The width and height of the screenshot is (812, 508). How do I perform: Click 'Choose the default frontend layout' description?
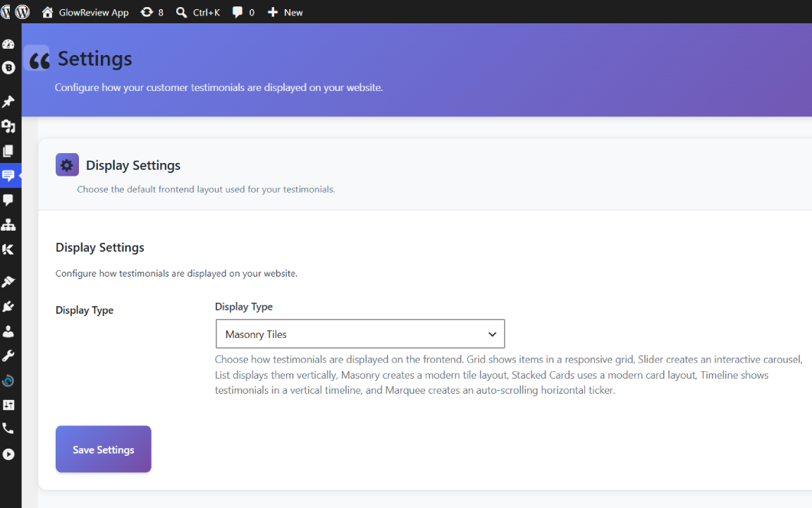click(206, 189)
